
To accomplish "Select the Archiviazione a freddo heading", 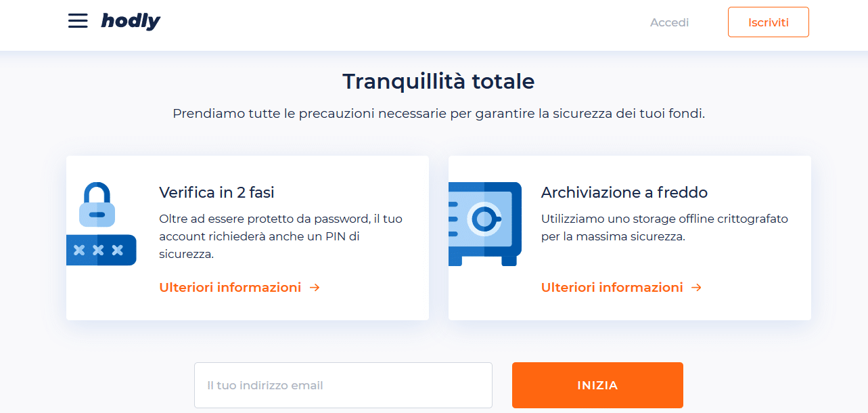I will (624, 192).
